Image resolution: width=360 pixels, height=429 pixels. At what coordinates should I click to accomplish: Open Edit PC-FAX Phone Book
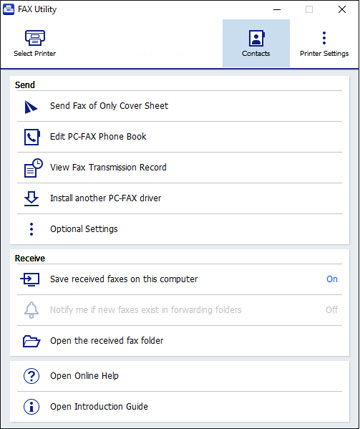[98, 137]
